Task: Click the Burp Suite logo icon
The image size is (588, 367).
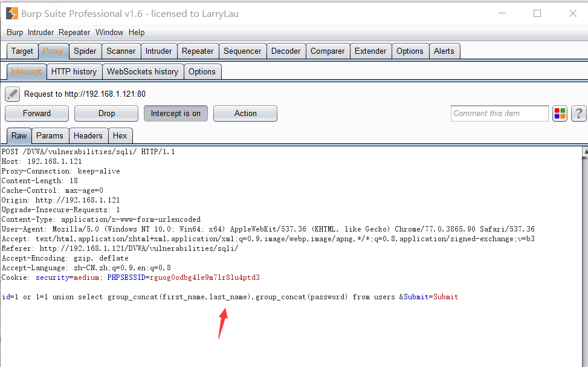Action: tap(11, 13)
